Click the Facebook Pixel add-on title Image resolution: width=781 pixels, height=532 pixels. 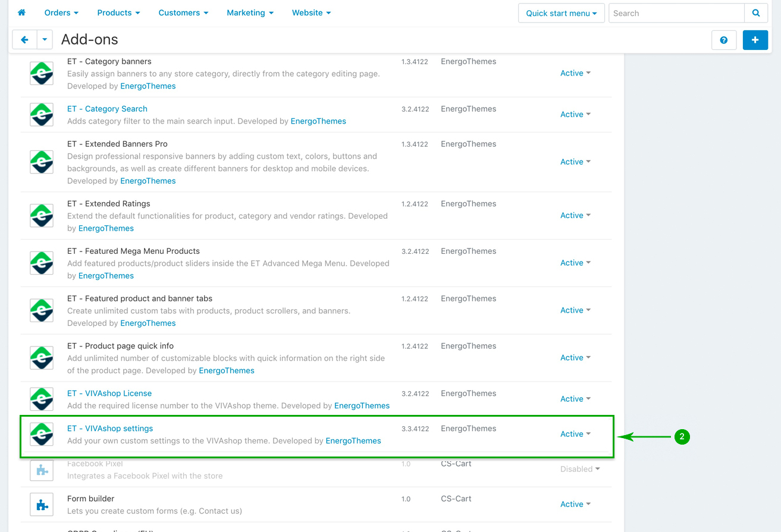[95, 464]
